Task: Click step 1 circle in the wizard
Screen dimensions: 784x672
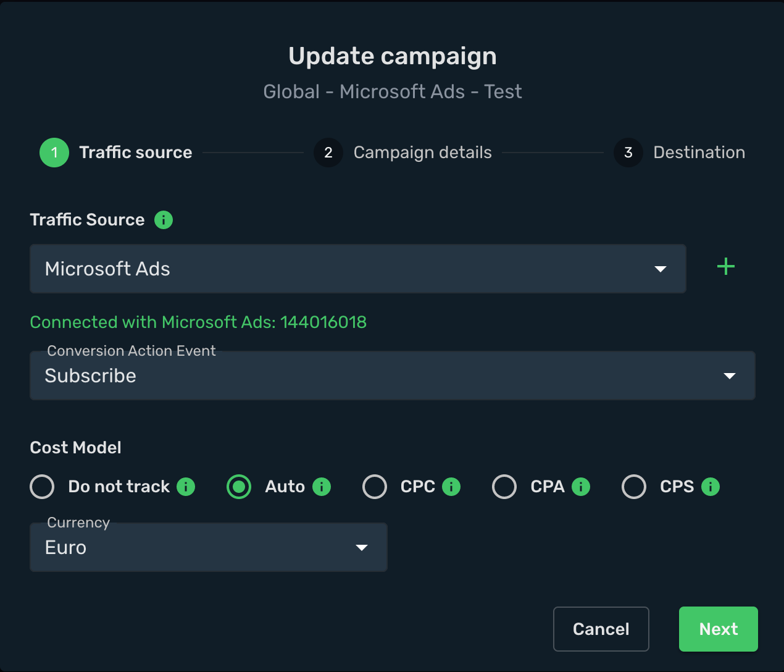Action: click(54, 153)
